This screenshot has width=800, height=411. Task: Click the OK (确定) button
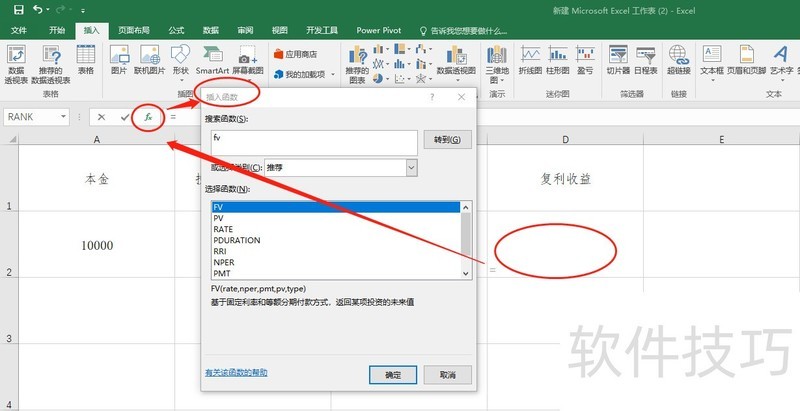393,375
